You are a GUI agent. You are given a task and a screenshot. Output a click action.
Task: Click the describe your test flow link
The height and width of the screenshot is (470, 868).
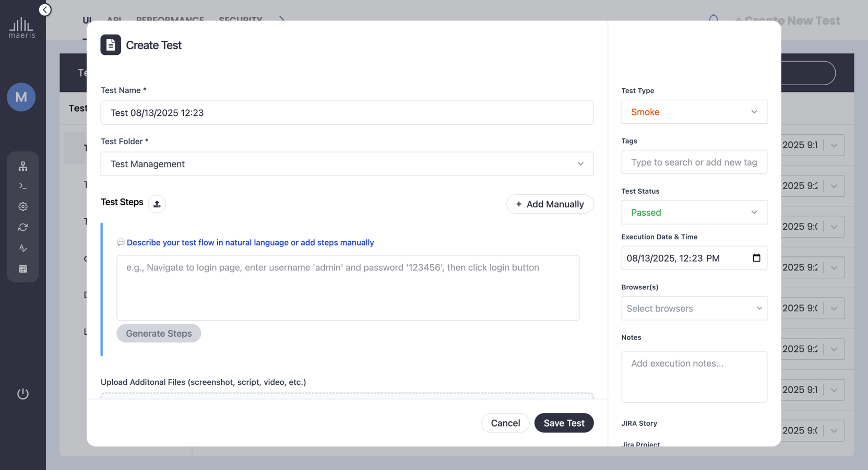coord(251,242)
